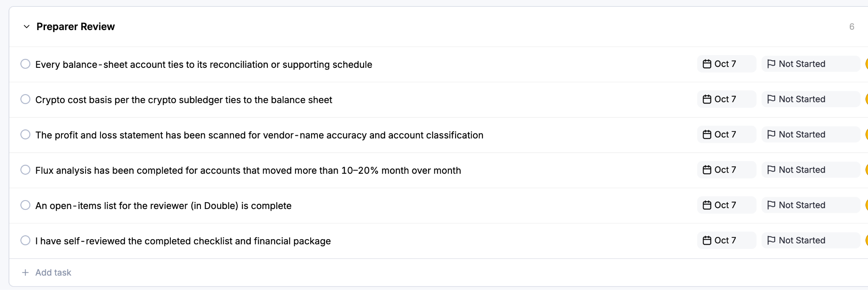Open Oct 7 due date for flux analysis
The height and width of the screenshot is (290, 868).
point(726,170)
